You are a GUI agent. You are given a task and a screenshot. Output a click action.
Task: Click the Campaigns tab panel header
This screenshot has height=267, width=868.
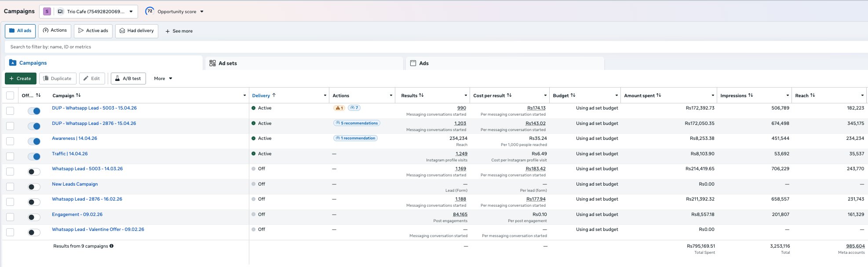(x=104, y=63)
